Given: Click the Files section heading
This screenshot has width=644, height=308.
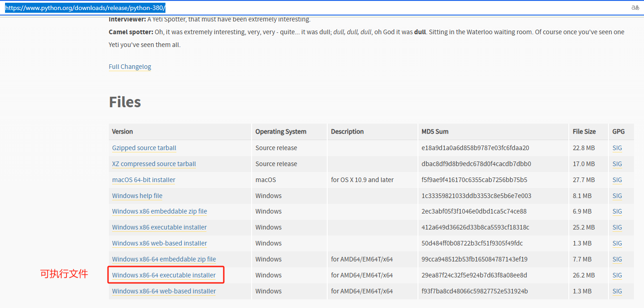Looking at the screenshot, I should coord(125,102).
